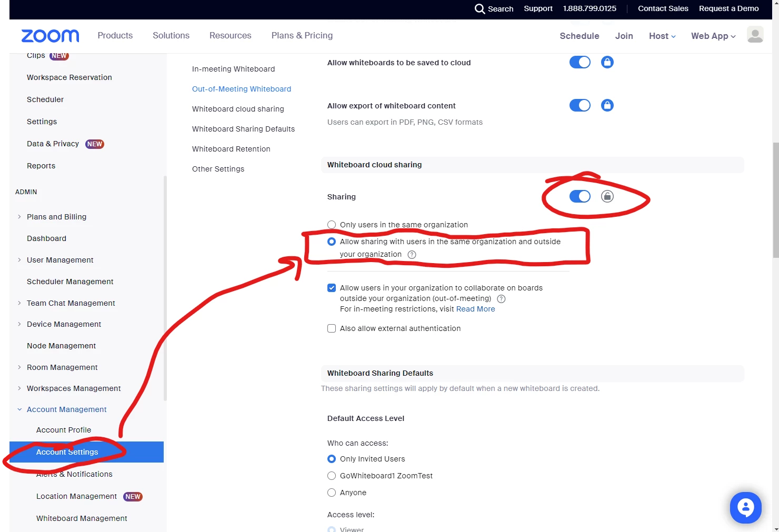Check 'Also allow external authentication'
Viewport: 779px width, 532px height.
coord(332,328)
